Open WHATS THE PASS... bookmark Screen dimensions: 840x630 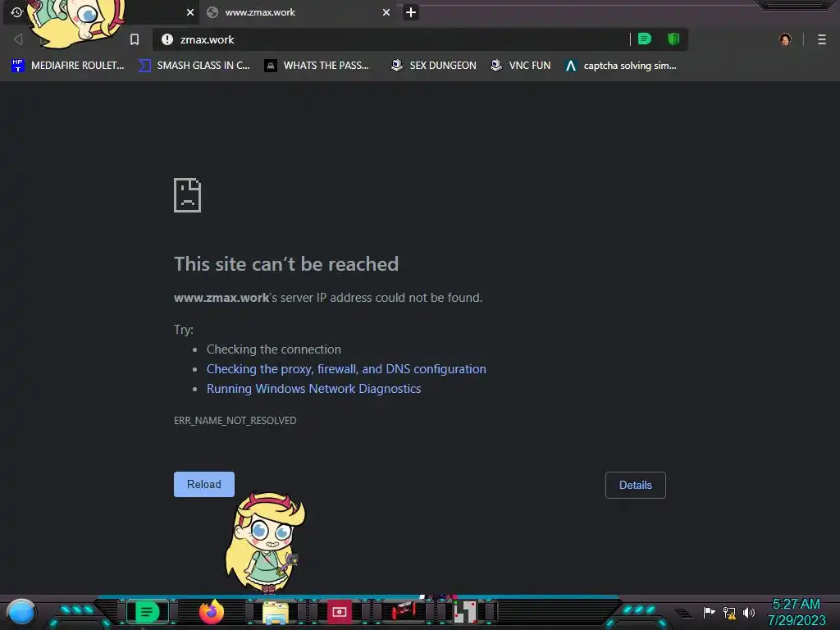[x=317, y=66]
